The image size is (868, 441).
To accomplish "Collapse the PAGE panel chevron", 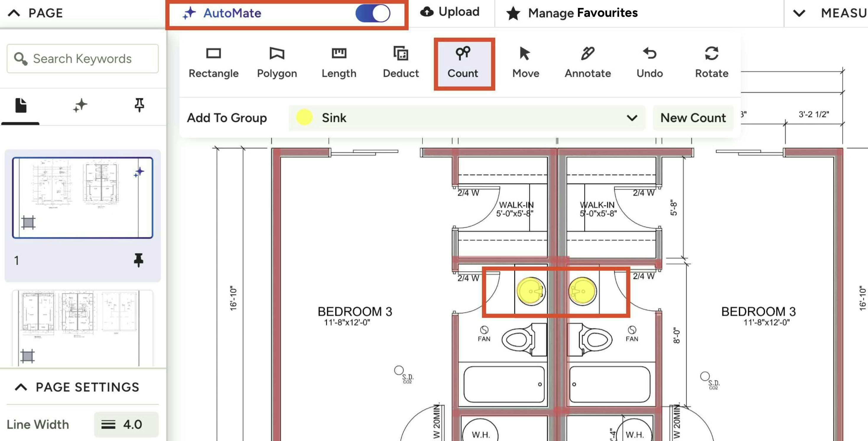I will point(14,13).
